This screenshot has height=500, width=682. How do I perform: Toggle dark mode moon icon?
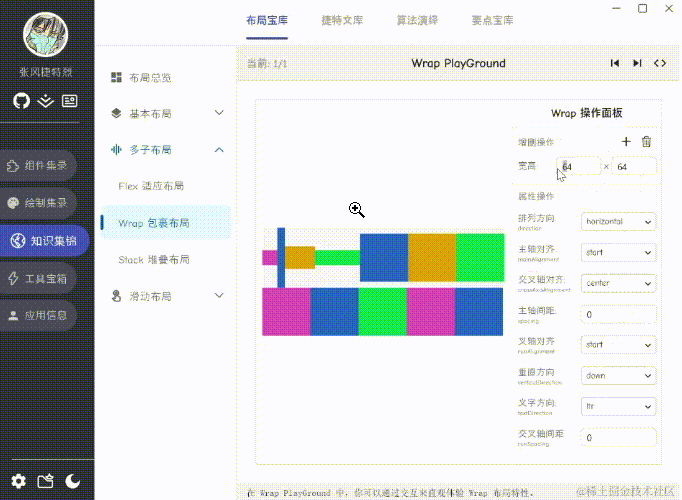click(x=73, y=481)
